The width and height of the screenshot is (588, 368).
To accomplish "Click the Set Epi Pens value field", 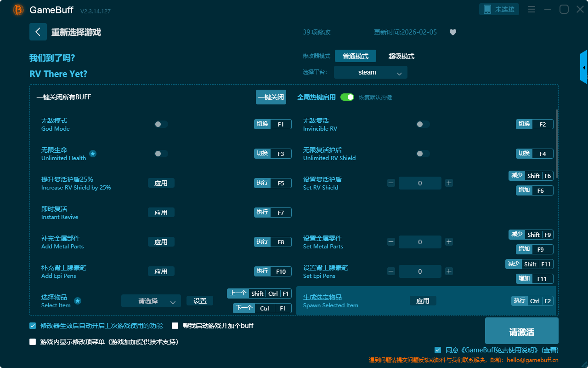I will point(419,271).
